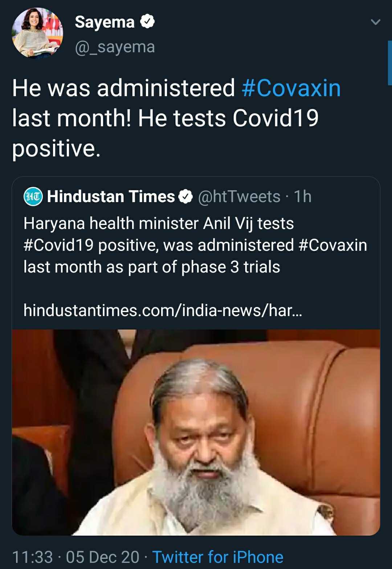The image size is (392, 569).
Task: Open #Covaxin hashtag in quoted tweet
Action: pyautogui.click(x=332, y=245)
